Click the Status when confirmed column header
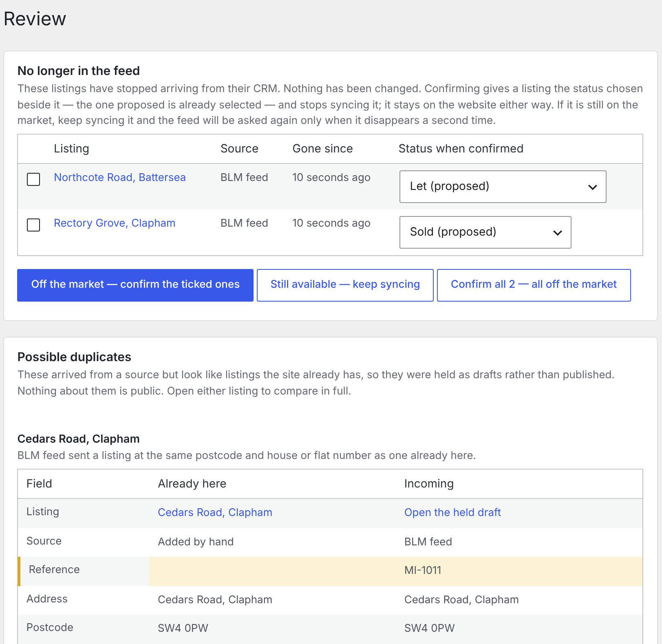Image resolution: width=662 pixels, height=644 pixels. coord(461,148)
